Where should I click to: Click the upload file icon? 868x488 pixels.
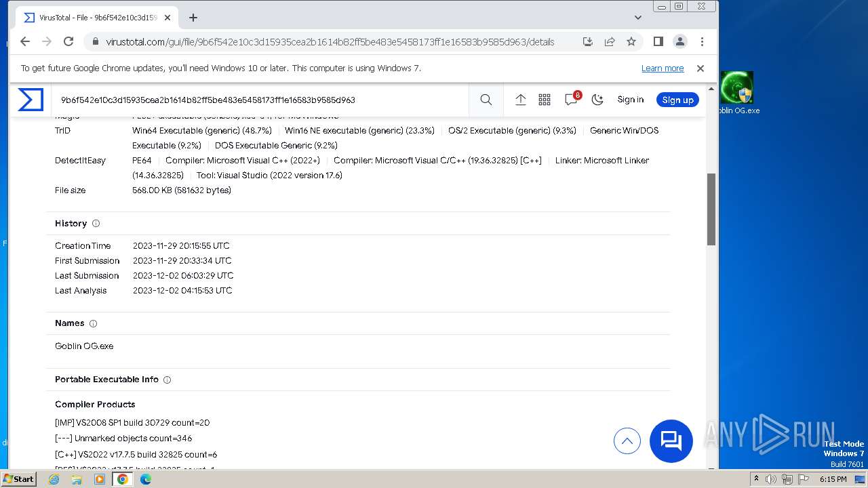521,100
